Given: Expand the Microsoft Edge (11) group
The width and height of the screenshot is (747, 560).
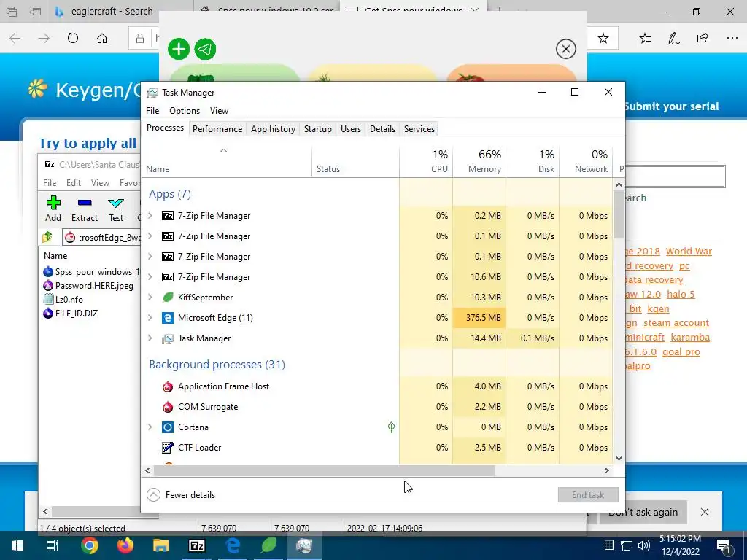Looking at the screenshot, I should [150, 318].
